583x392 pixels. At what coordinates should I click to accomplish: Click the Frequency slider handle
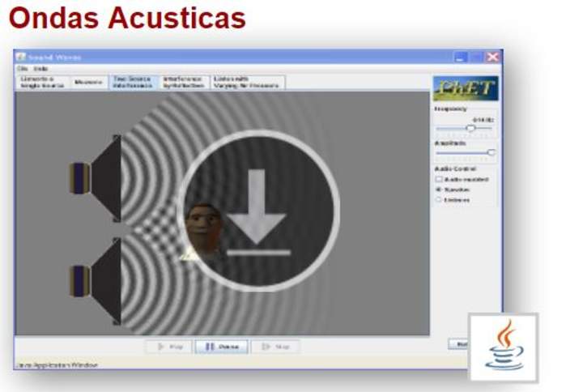(470, 128)
